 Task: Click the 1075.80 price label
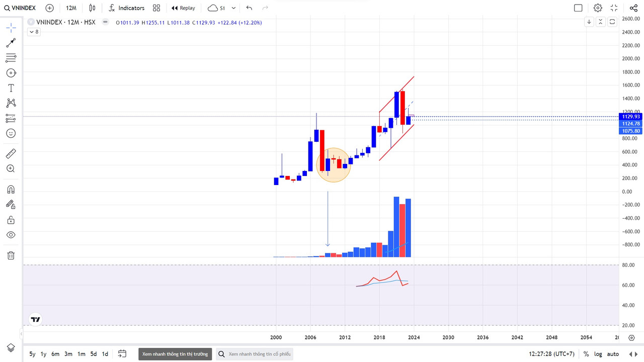pyautogui.click(x=630, y=131)
